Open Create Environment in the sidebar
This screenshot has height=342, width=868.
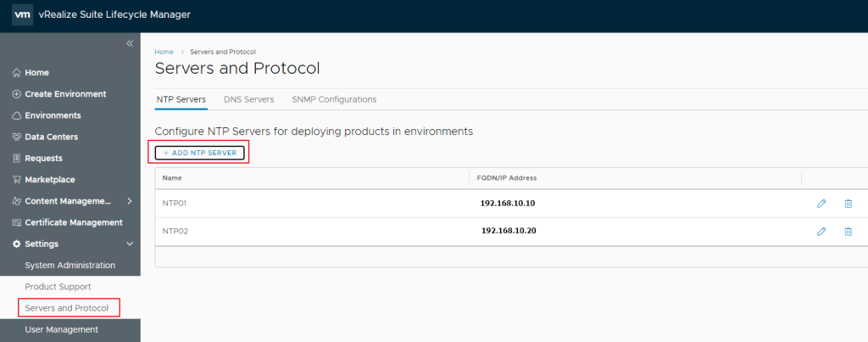(64, 94)
